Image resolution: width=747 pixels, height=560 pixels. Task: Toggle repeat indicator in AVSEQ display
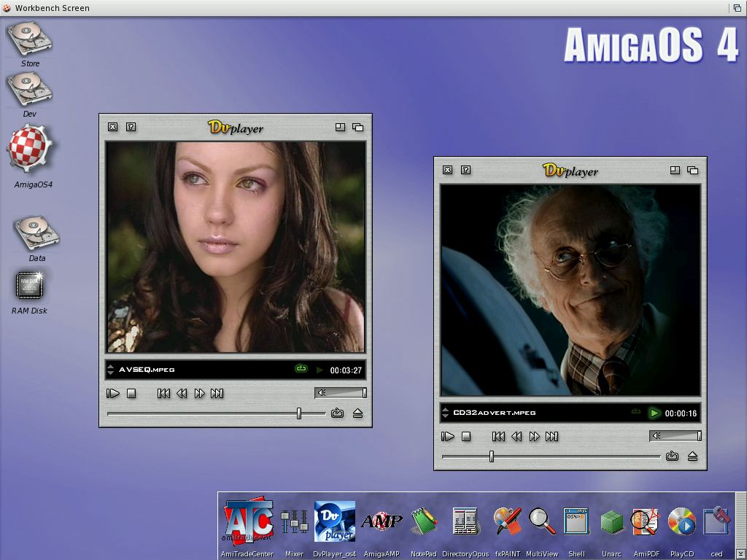(x=301, y=368)
